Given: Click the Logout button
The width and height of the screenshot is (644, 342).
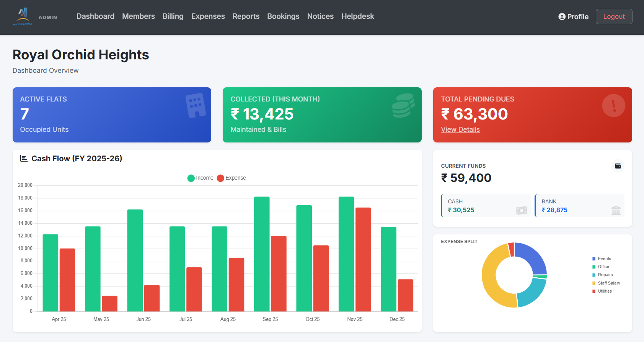Looking at the screenshot, I should point(614,16).
